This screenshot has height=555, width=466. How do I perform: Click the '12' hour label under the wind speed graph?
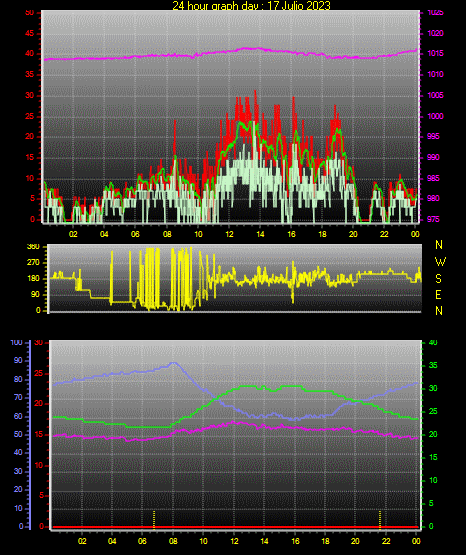(x=229, y=234)
